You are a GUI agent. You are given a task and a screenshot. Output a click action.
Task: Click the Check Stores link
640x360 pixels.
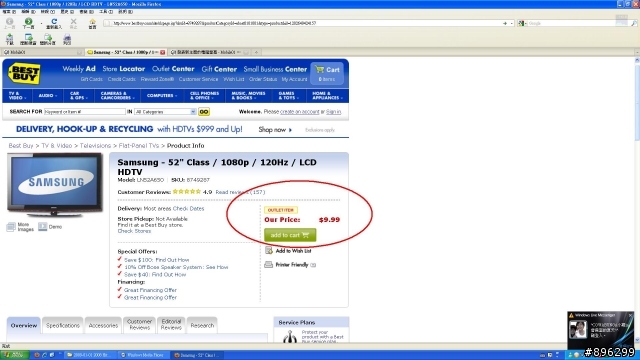134,231
